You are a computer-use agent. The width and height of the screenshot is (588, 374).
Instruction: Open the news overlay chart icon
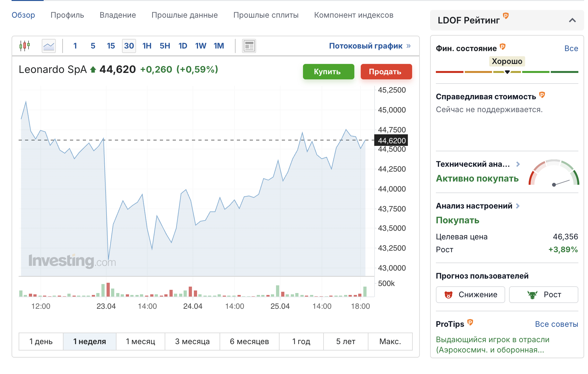tap(249, 46)
